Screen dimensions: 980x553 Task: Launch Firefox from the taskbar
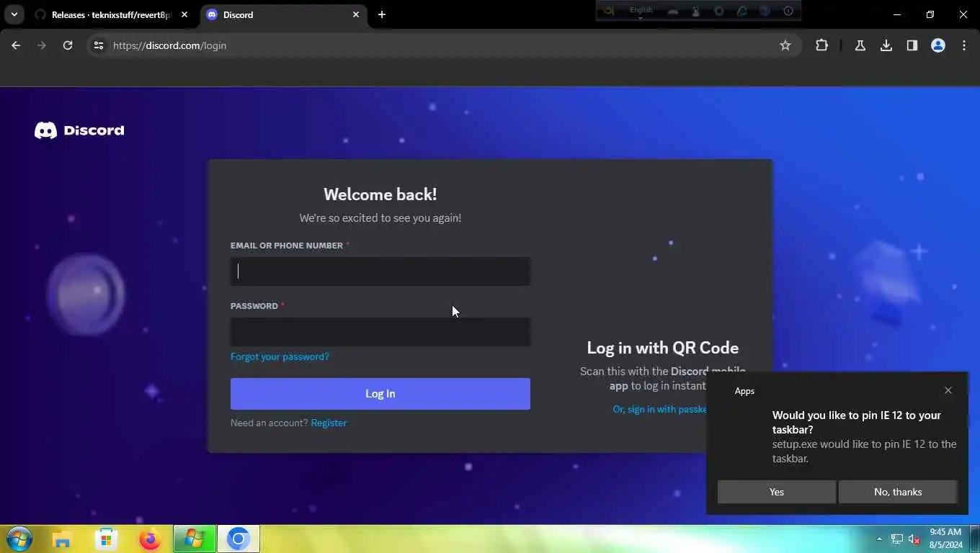150,539
